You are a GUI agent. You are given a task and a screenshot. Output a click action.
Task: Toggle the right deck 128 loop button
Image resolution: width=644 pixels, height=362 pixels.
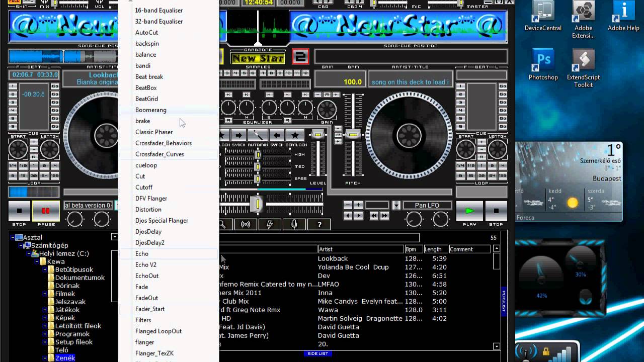coord(503,176)
